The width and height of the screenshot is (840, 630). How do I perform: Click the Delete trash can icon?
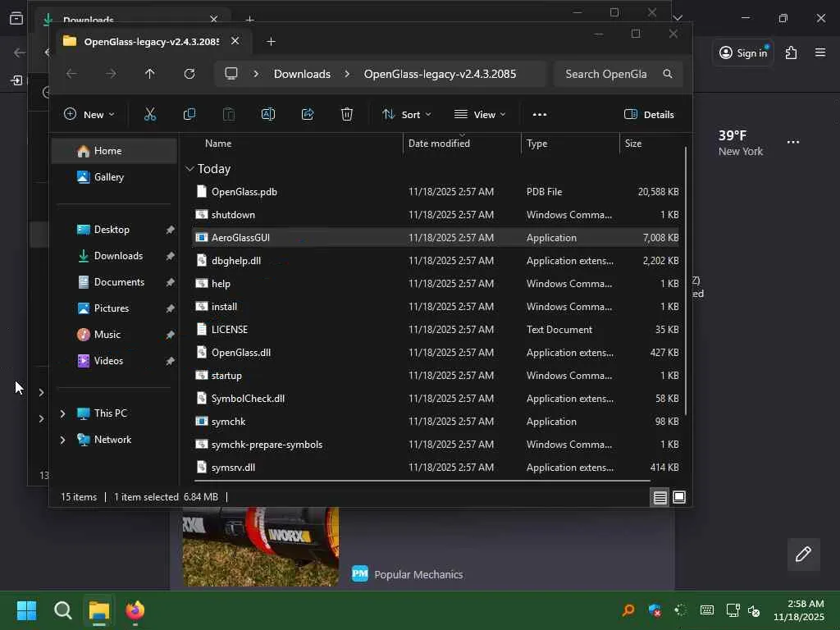tap(347, 114)
